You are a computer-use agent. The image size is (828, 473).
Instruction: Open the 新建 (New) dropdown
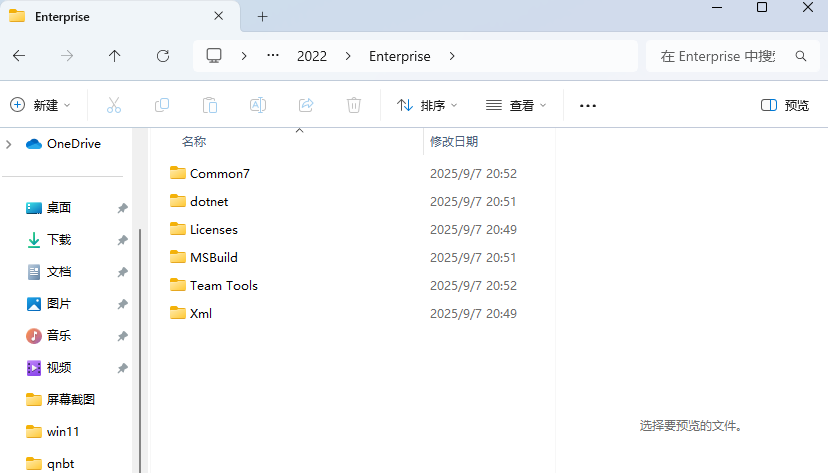[x=40, y=105]
